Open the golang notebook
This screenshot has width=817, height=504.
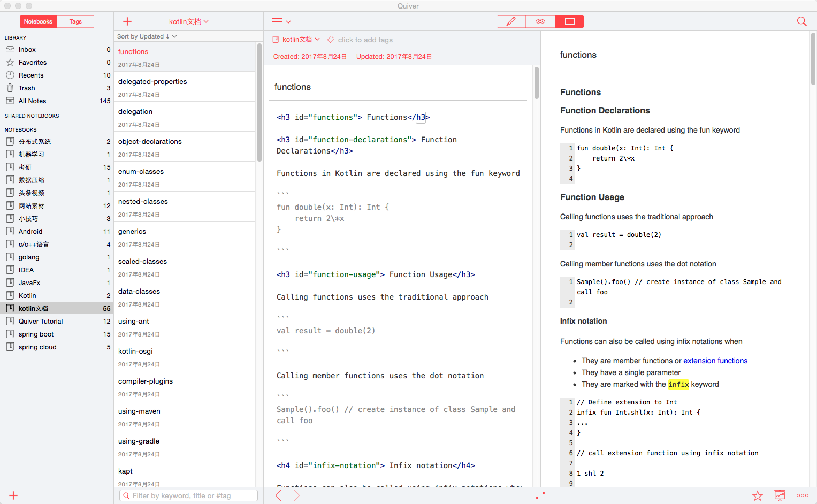[x=57, y=257]
